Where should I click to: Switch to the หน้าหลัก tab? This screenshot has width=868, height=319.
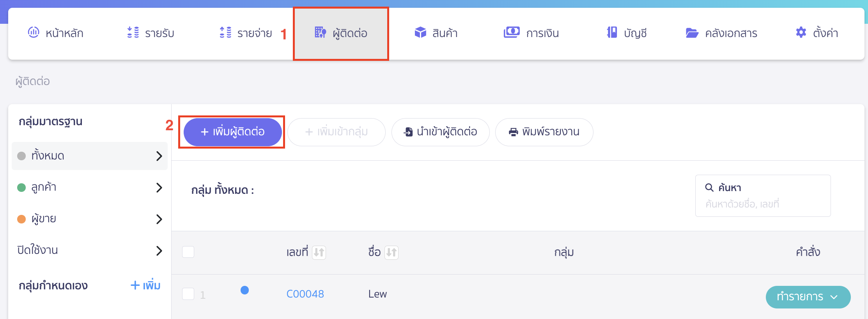point(56,33)
